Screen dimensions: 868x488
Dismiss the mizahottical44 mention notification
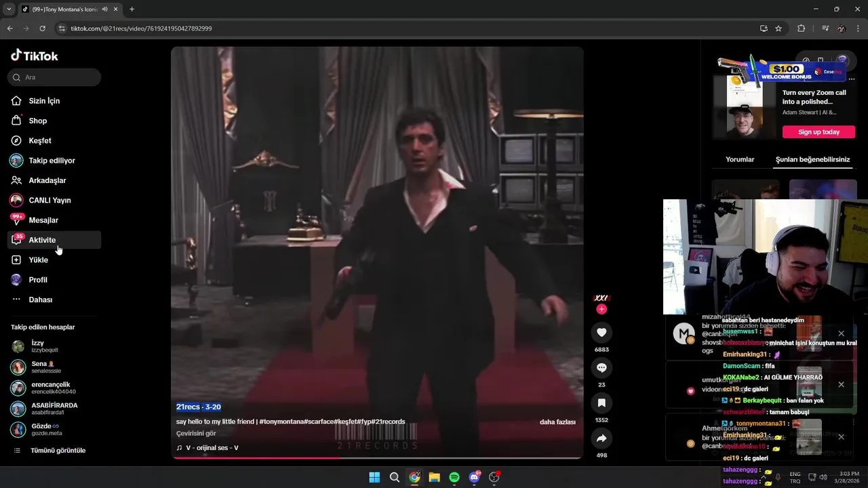841,333
